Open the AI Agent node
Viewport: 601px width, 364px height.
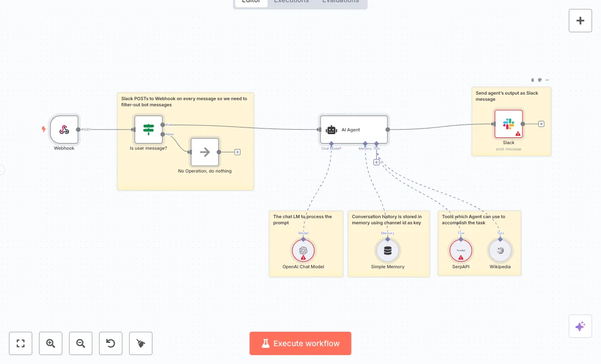click(353, 130)
